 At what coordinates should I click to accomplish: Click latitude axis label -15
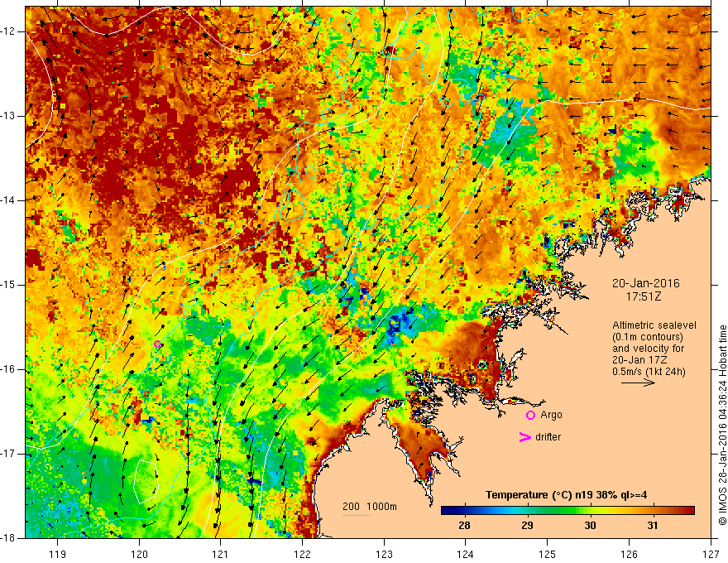pos(9,285)
